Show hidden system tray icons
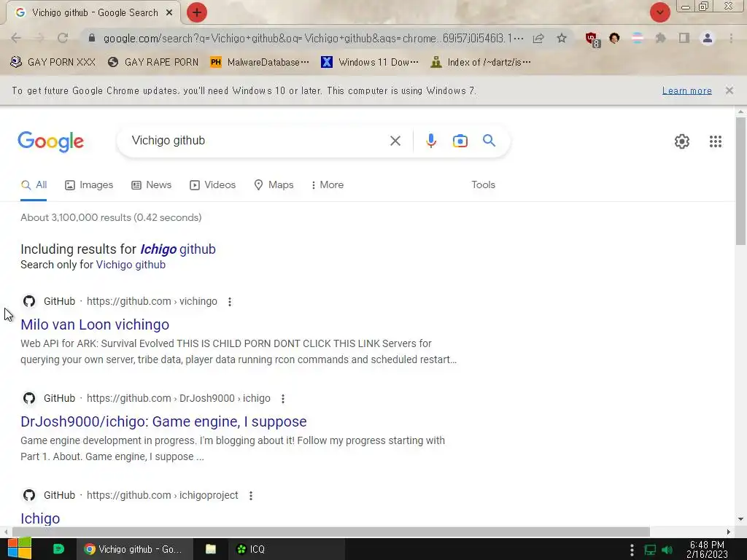747x560 pixels. pos(632,550)
